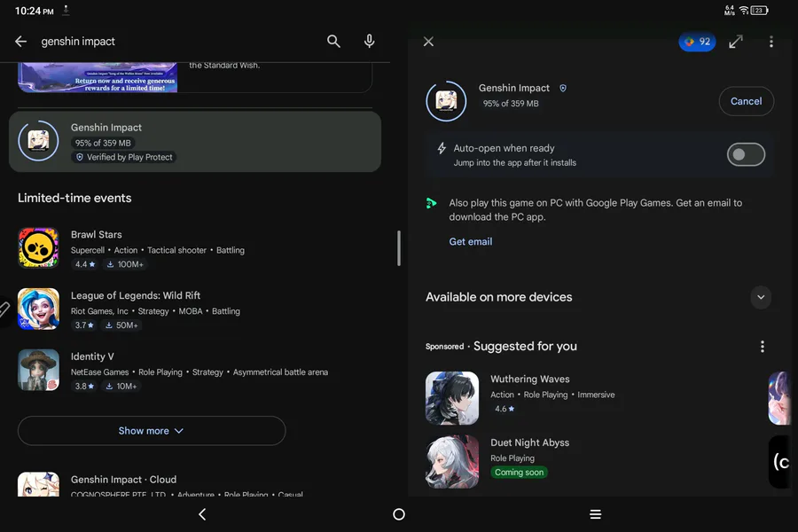Viewport: 798px width, 532px height.
Task: Open the Identity V title
Action: [92, 356]
